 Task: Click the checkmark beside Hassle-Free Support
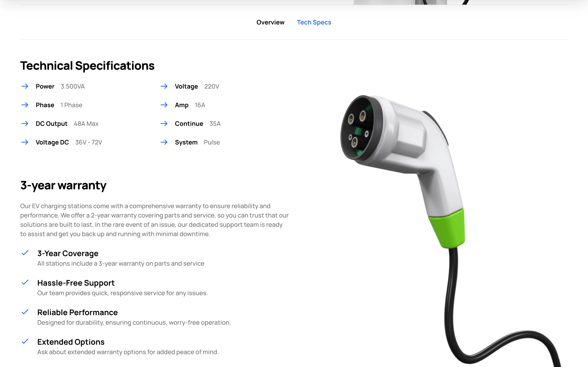[25, 282]
